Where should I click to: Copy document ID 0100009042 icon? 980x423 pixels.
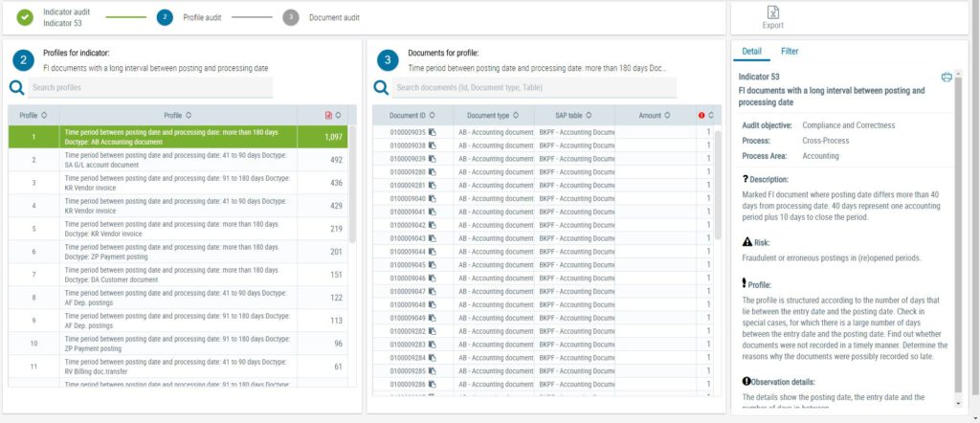point(432,225)
